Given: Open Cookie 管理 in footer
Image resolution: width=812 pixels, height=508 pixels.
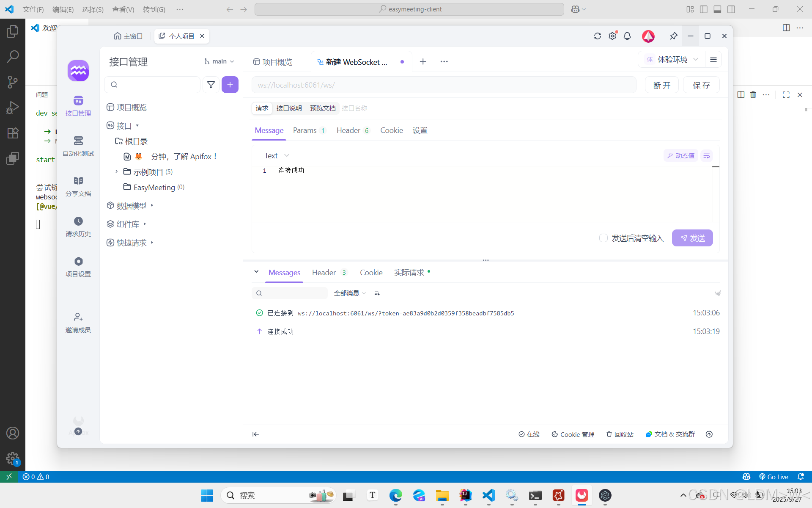Looking at the screenshot, I should coord(573,434).
